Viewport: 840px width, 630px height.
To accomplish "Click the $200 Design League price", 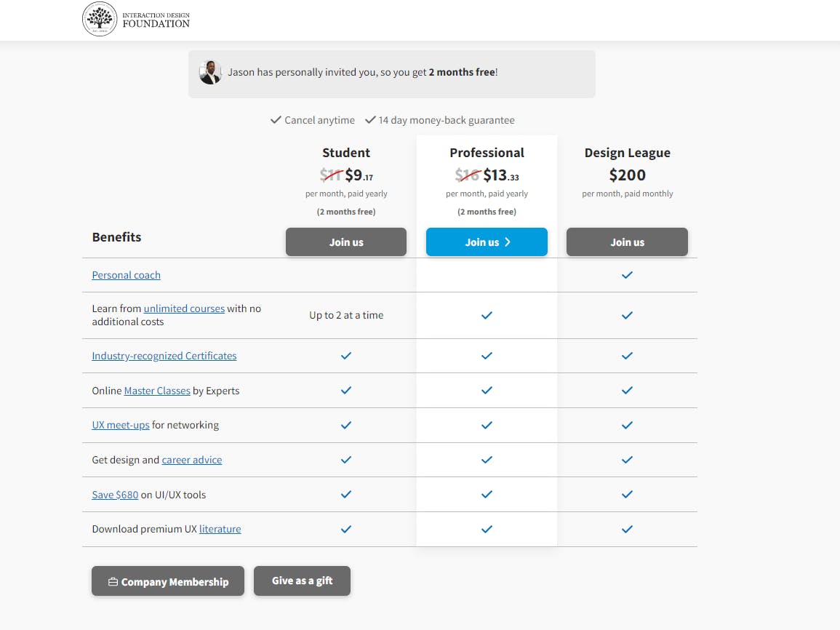I will [627, 175].
